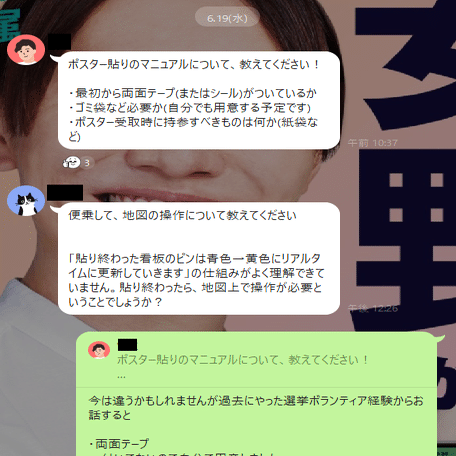The height and width of the screenshot is (456, 456).
Task: Select the 6.19(水) date badge
Action: [227, 18]
